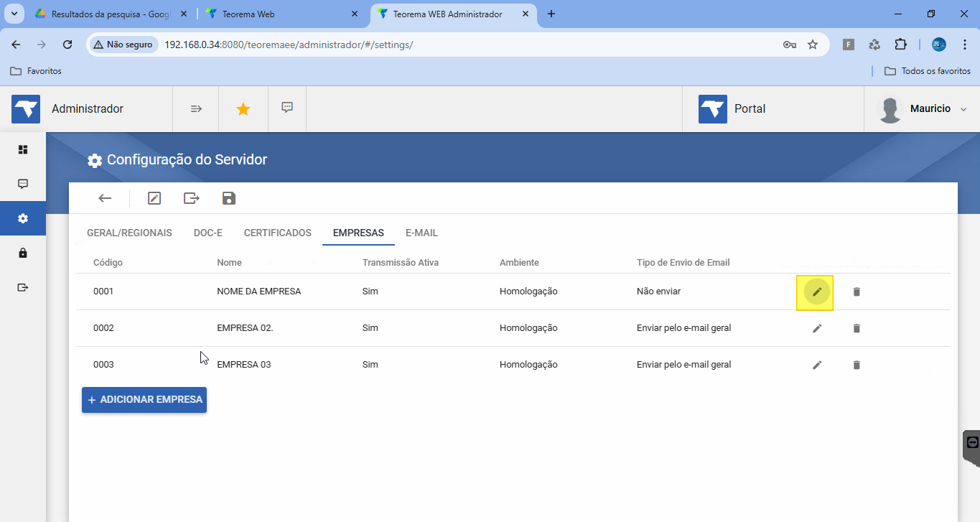Click ADICIONAR EMPRESA button
Image resolution: width=980 pixels, height=522 pixels.
144,400
